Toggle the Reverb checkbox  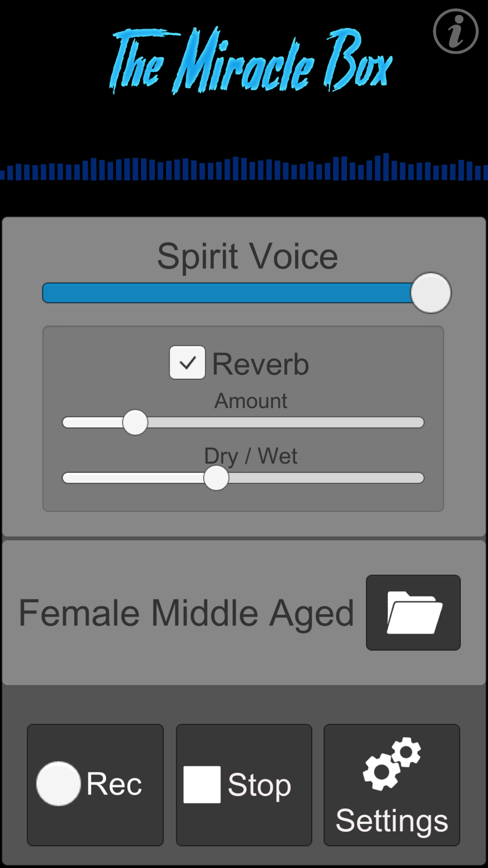(187, 362)
